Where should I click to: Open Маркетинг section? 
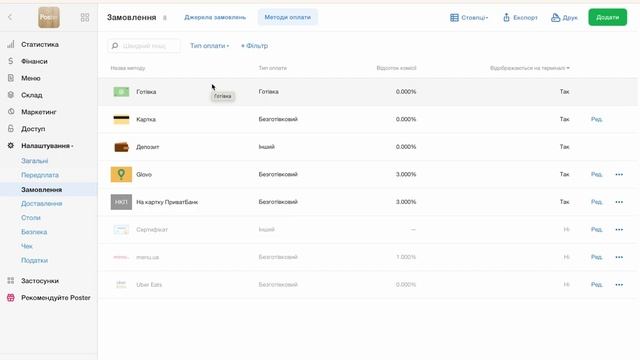click(39, 112)
